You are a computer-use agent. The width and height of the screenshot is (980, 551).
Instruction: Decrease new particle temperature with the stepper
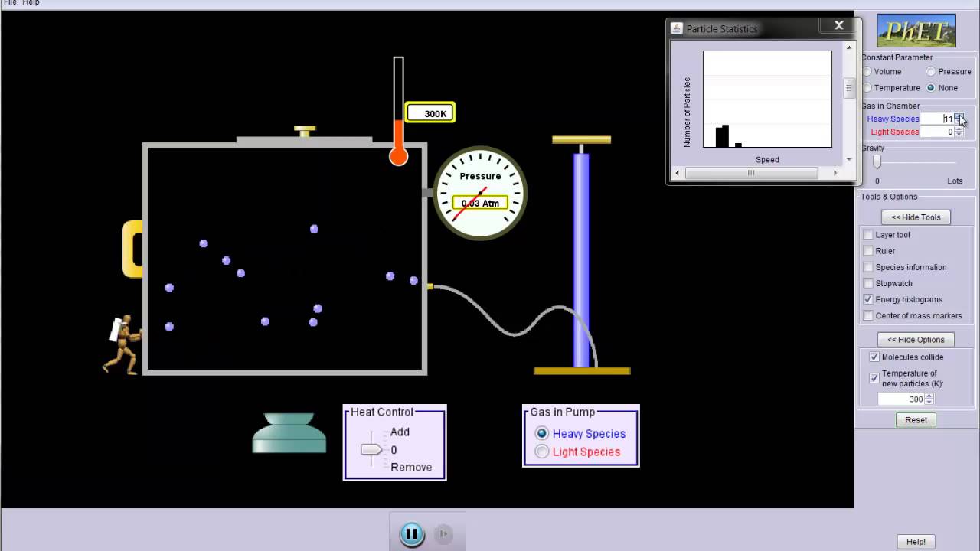click(x=929, y=402)
